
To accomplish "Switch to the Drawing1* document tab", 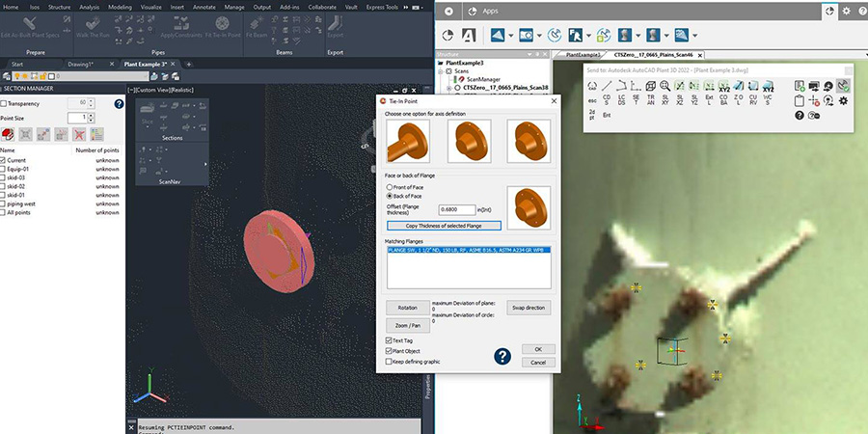I will 79,64.
